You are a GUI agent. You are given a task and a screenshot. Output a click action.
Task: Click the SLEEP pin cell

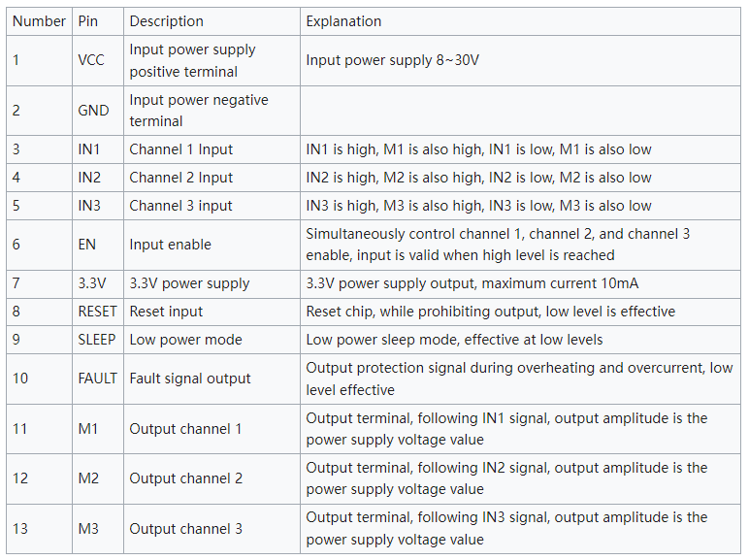tap(98, 340)
